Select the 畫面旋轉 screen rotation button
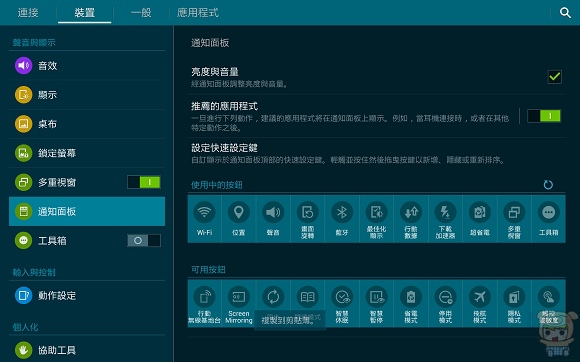This screenshot has width=580, height=362. [x=307, y=219]
